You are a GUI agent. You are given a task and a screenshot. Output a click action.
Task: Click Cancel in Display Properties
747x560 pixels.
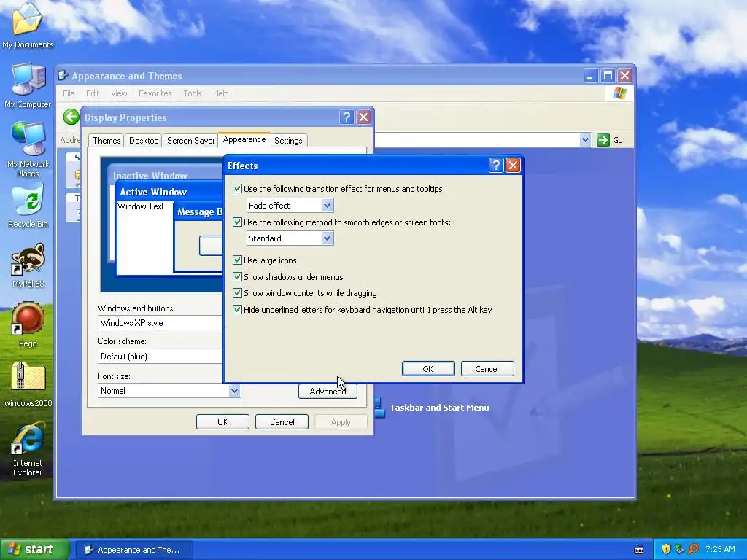tap(282, 422)
